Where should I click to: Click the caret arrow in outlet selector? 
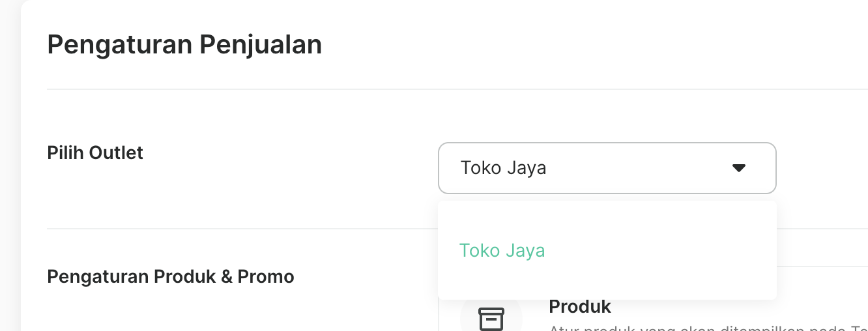pos(738,168)
